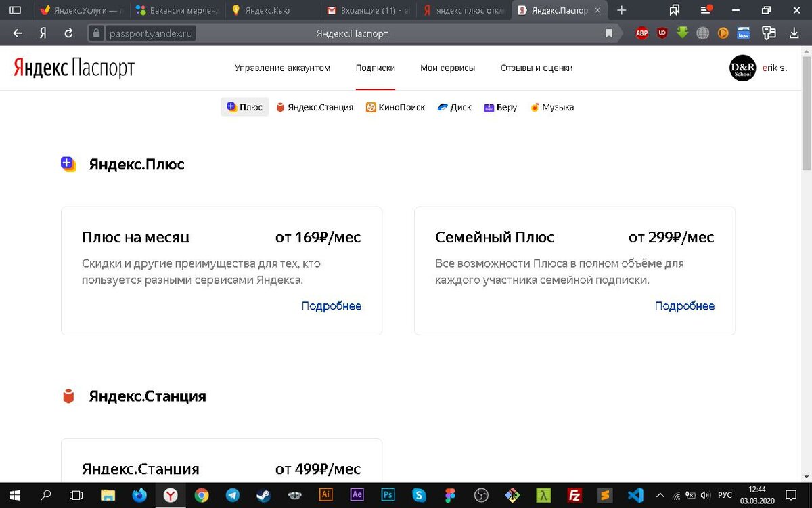The image size is (812, 508).
Task: Open the taskbar clock 12:44
Action: pos(758,495)
